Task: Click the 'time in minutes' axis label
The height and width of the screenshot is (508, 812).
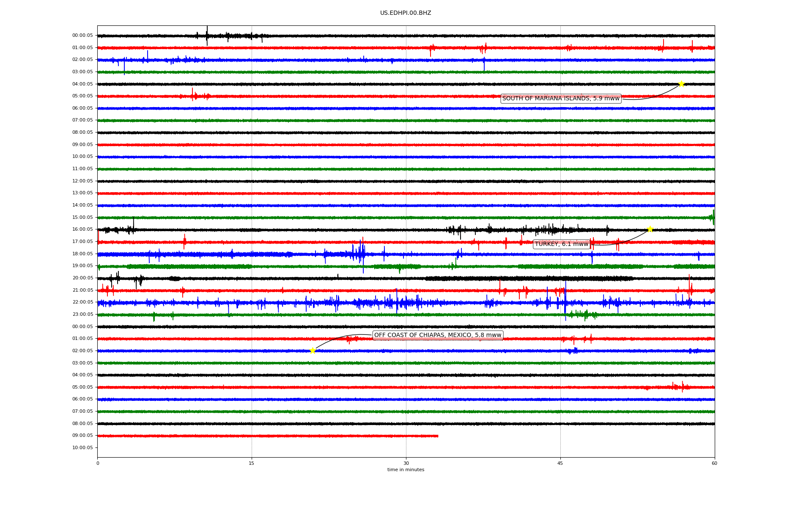Action: [406, 470]
